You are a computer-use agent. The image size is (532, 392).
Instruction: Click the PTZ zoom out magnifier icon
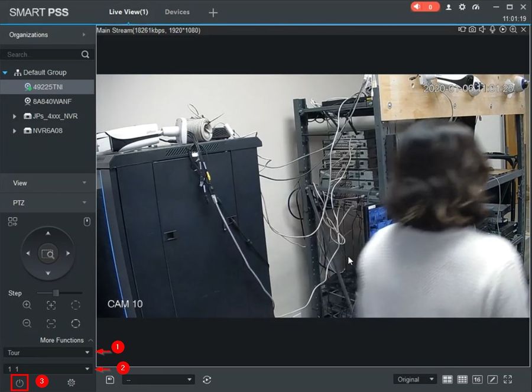[27, 323]
